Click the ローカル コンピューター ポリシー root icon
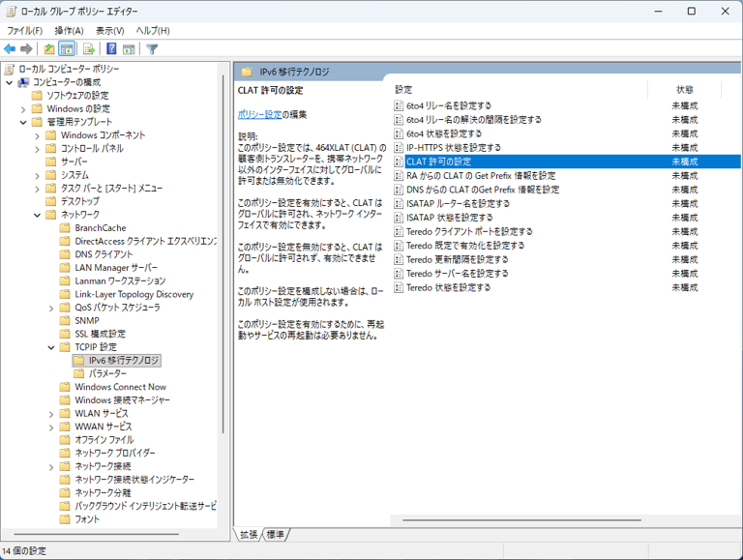The height and width of the screenshot is (560, 743). pos(9,70)
